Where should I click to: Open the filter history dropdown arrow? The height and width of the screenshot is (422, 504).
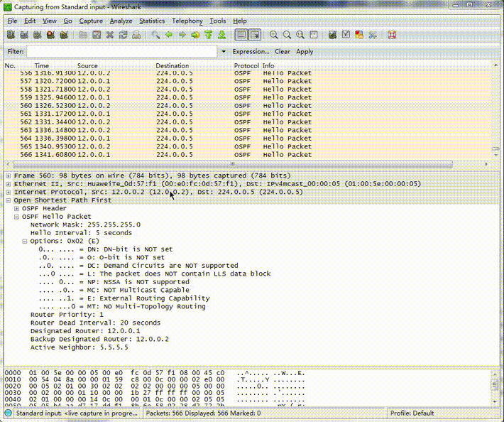[x=224, y=51]
